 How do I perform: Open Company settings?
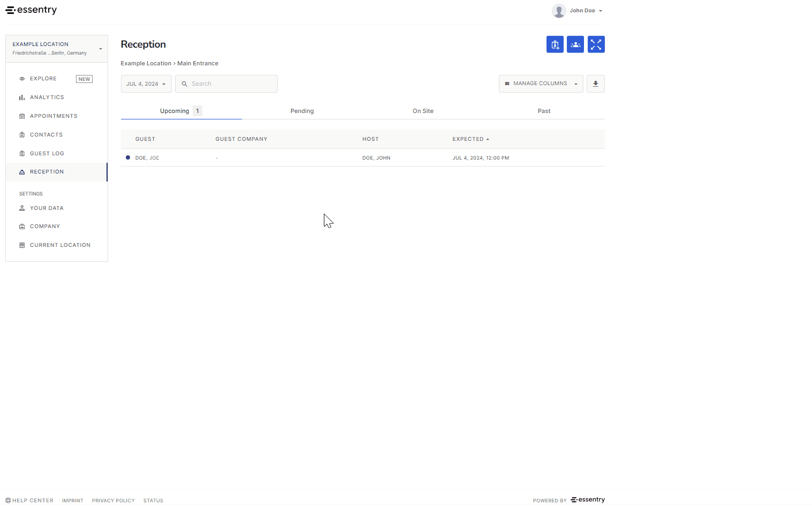point(45,227)
